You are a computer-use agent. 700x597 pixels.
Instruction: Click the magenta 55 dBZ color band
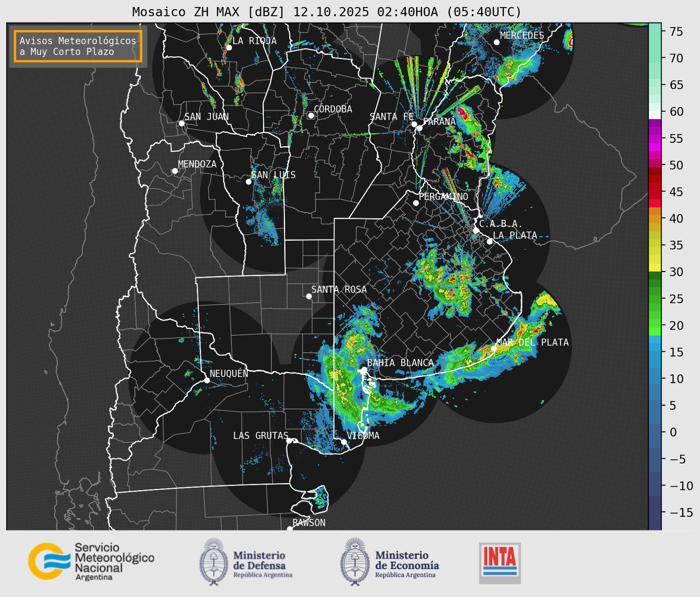pyautogui.click(x=655, y=139)
